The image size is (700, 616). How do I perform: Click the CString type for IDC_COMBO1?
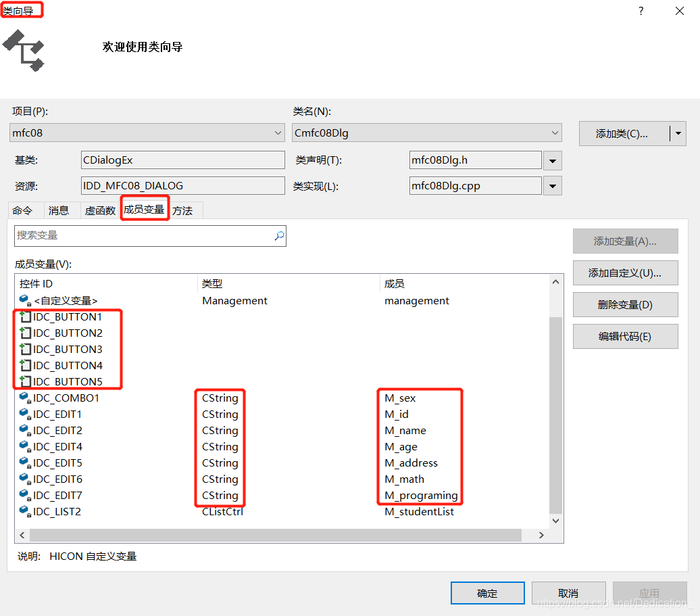[x=220, y=398]
